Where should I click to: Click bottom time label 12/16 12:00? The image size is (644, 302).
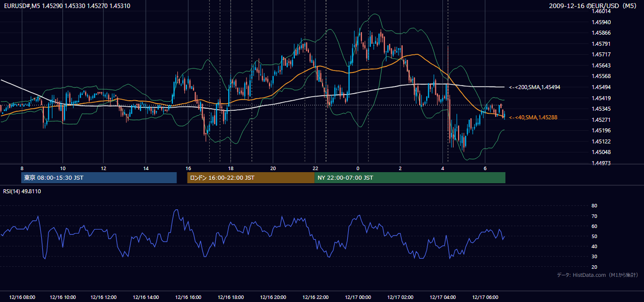tap(104, 297)
